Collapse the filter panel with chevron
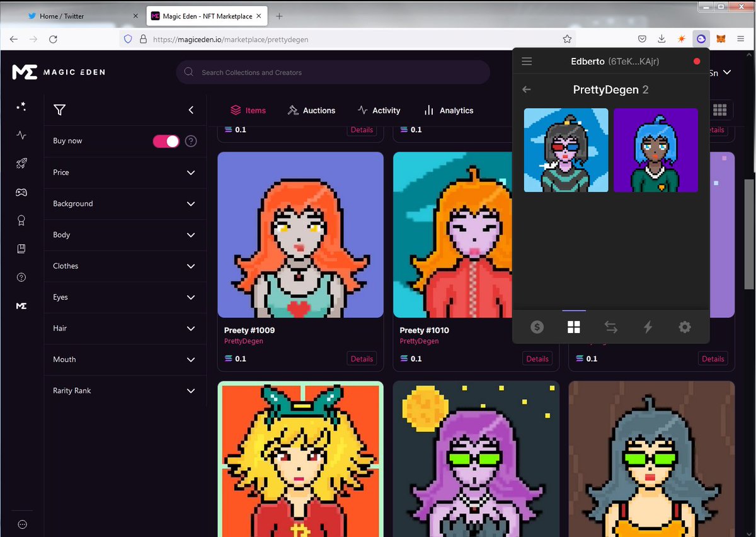 [x=191, y=110]
